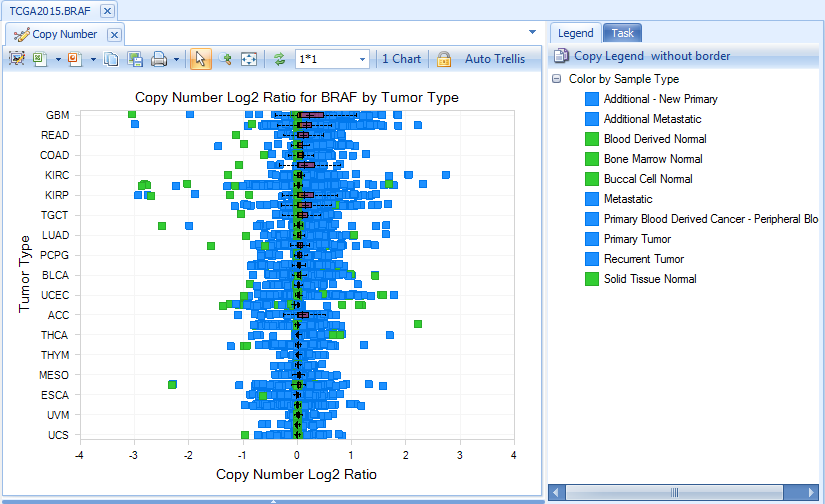Copy the chart to clipboard

point(111,59)
